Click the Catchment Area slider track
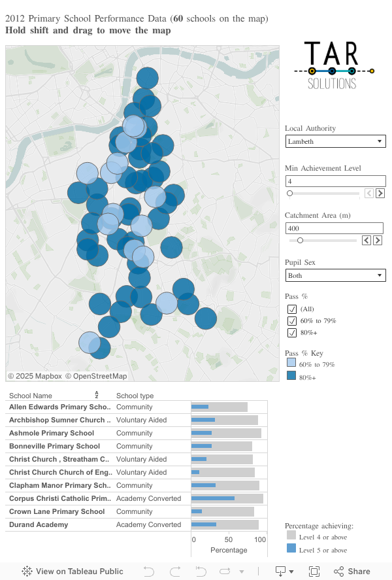The height and width of the screenshot is (580, 392). coord(323,241)
